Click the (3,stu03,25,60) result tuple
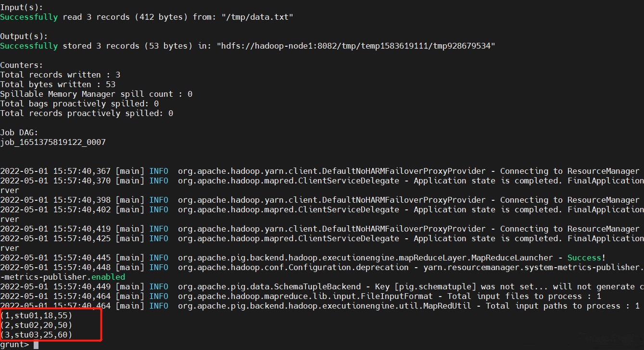Viewport: 644px width, 350px height. coord(36,335)
